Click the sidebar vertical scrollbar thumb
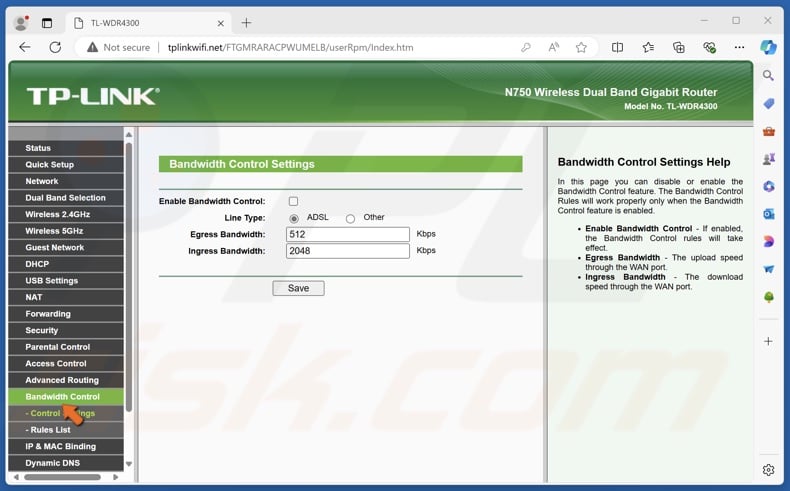The width and height of the screenshot is (790, 491). tap(129, 277)
